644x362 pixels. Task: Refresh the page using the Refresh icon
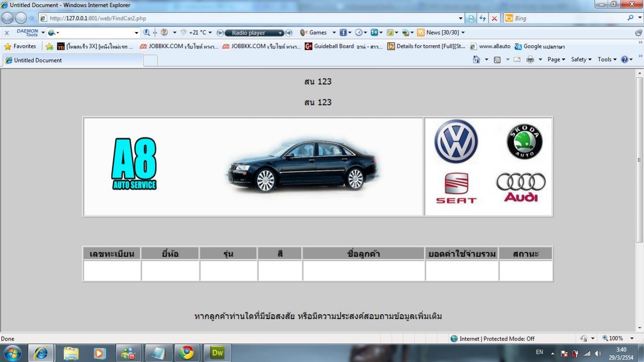pos(483,18)
